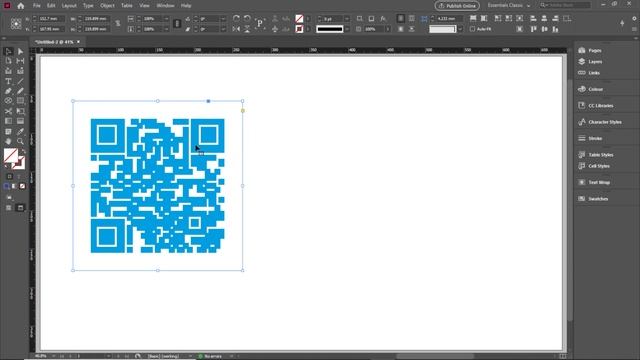This screenshot has width=640, height=360.
Task: Select the Rectangle Frame grid tool
Action: pyautogui.click(x=20, y=100)
